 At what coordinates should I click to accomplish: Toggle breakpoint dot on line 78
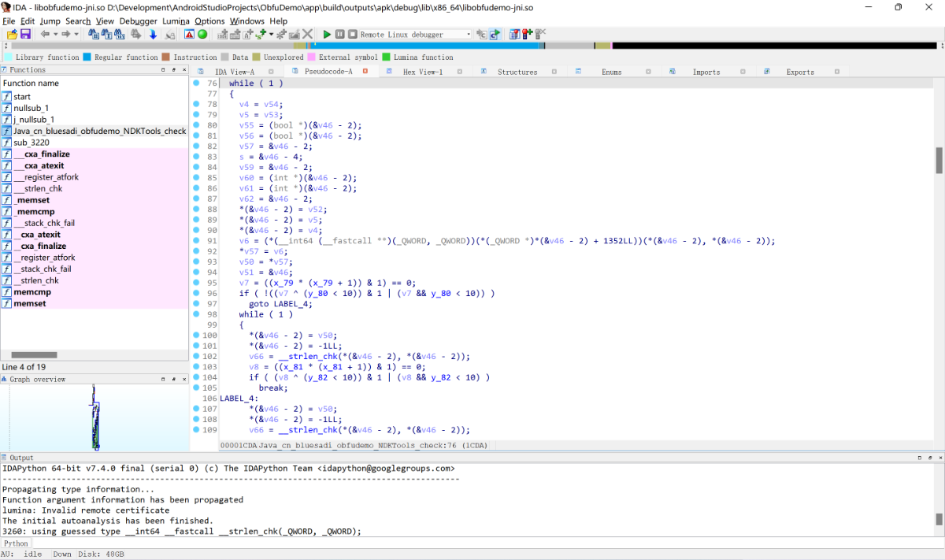(195, 104)
